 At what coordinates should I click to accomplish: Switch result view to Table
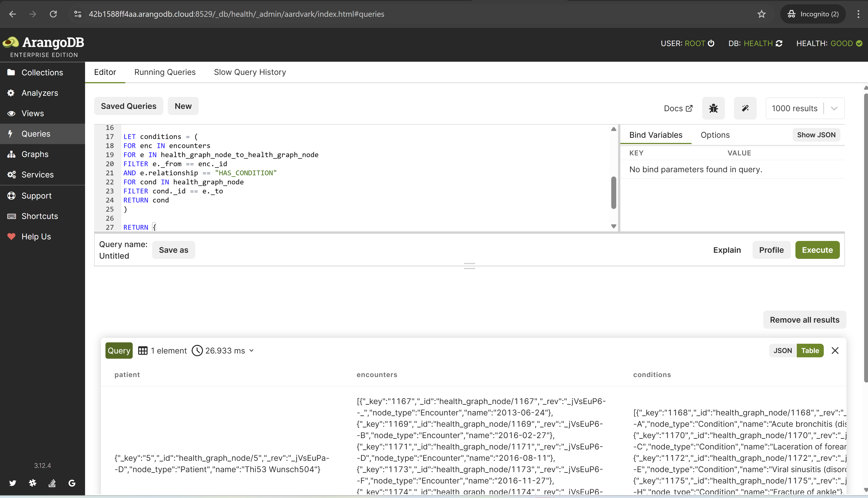(810, 351)
